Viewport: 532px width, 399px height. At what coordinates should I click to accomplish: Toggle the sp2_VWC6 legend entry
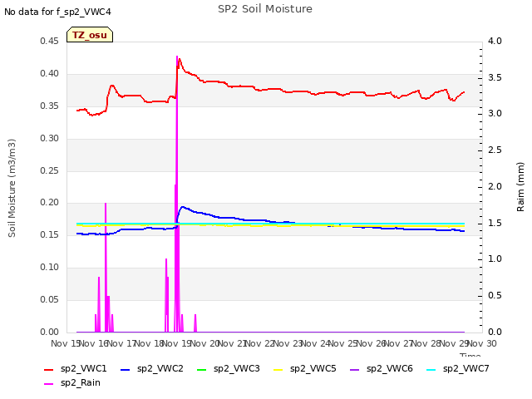point(381,368)
